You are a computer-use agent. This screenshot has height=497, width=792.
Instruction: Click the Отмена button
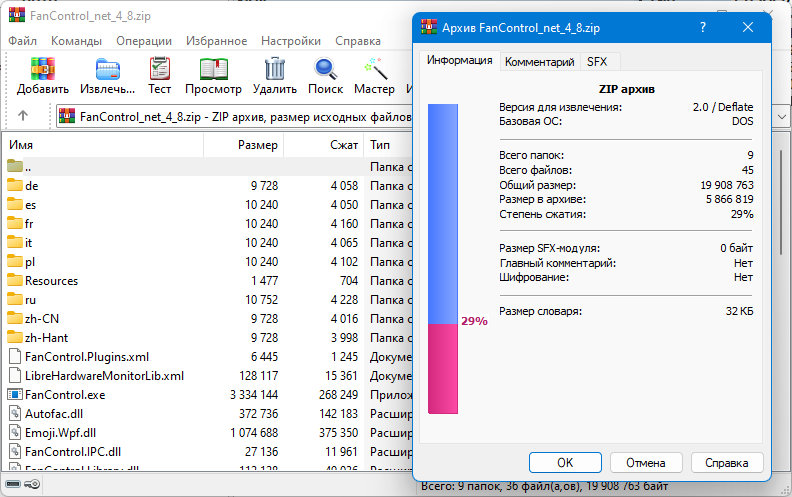point(646,463)
